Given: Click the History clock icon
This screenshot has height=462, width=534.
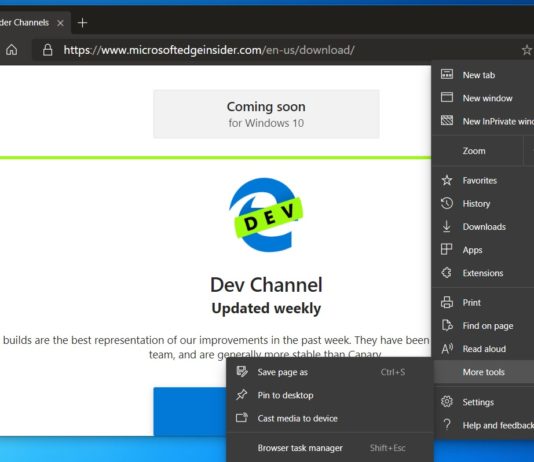Looking at the screenshot, I should pos(447,203).
